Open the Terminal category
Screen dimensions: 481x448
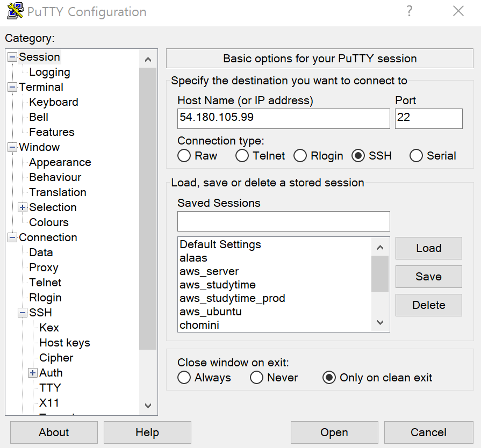(41, 87)
